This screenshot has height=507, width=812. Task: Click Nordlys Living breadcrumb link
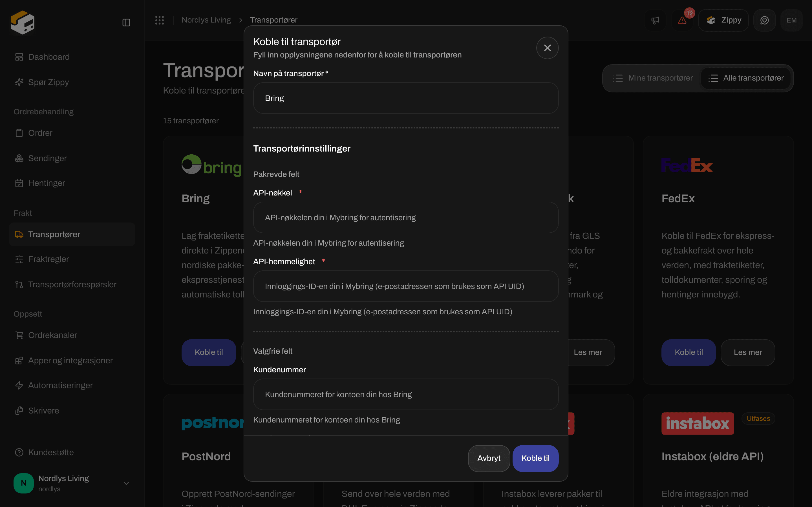(x=206, y=20)
